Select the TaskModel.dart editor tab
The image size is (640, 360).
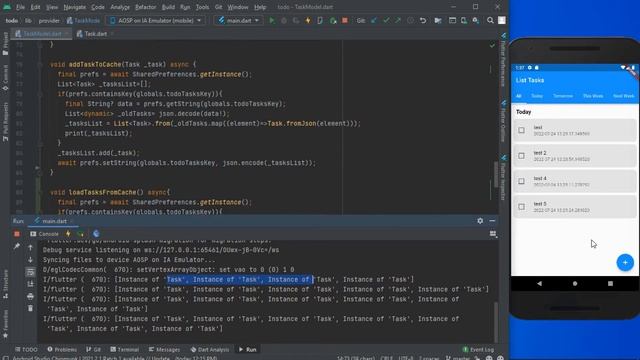(x=42, y=34)
